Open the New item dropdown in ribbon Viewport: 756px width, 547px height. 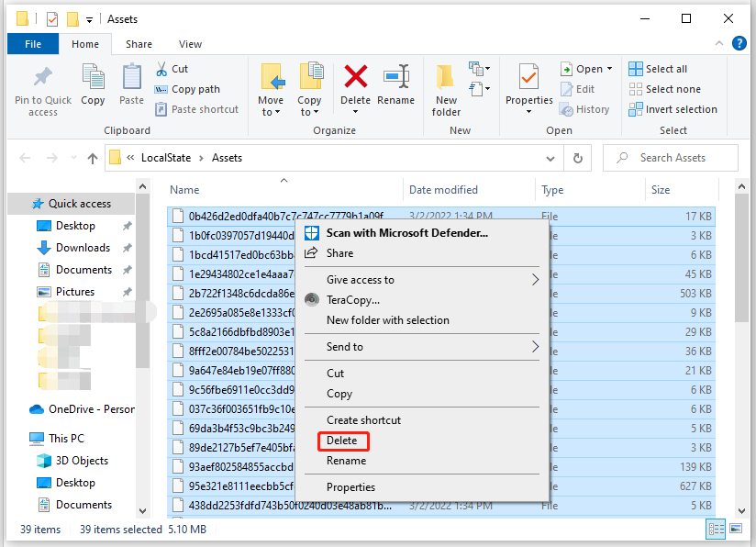click(x=479, y=69)
